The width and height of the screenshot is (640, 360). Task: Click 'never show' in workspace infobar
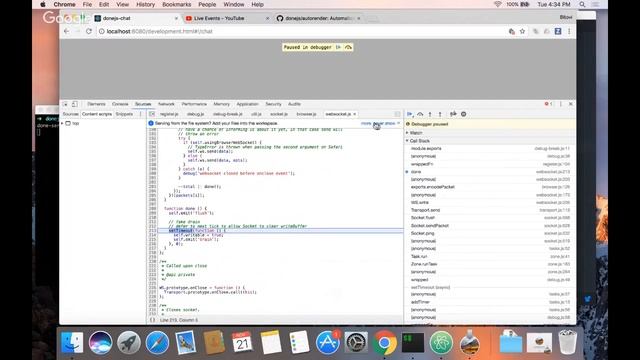click(384, 123)
